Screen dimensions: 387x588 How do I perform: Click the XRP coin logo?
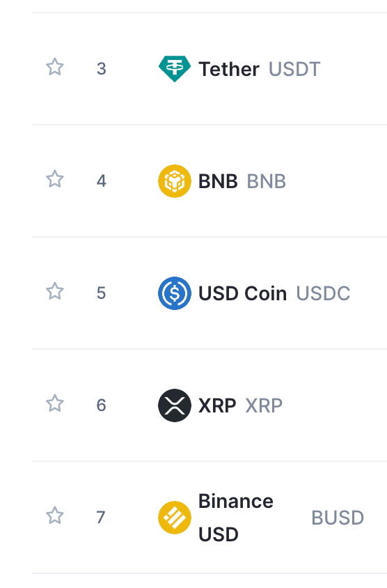coord(175,405)
